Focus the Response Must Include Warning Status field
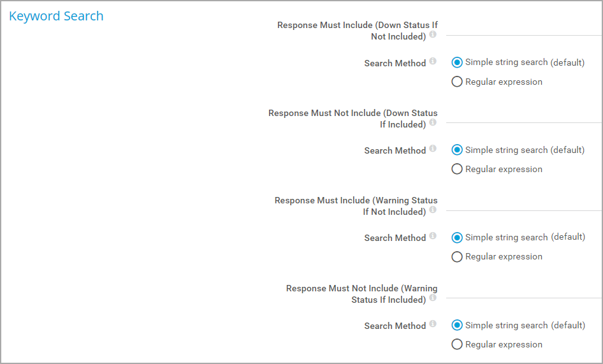The height and width of the screenshot is (364, 603). 524,203
